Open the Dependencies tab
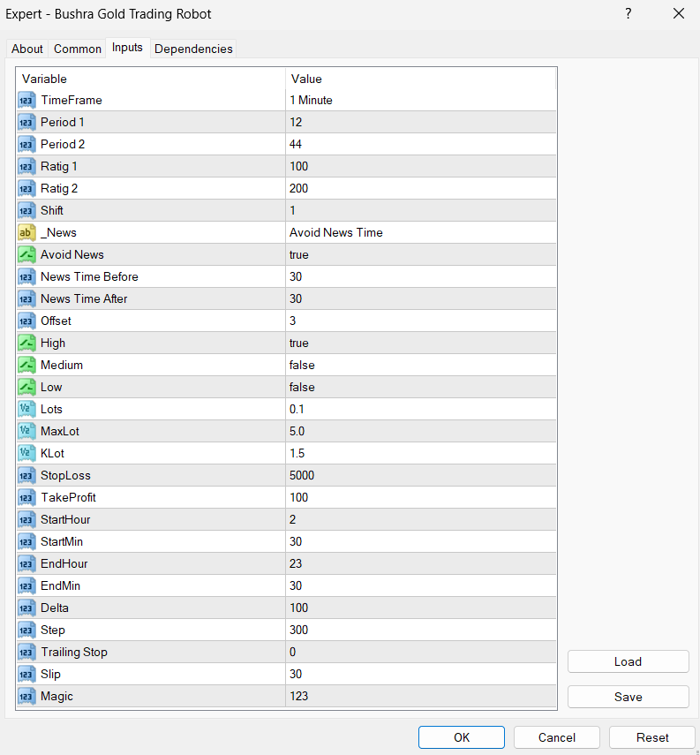Image resolution: width=700 pixels, height=755 pixels. pos(193,49)
